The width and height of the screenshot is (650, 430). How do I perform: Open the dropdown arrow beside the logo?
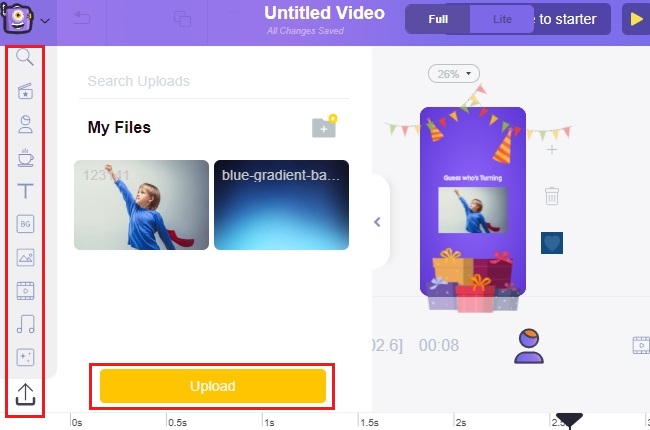[45, 20]
